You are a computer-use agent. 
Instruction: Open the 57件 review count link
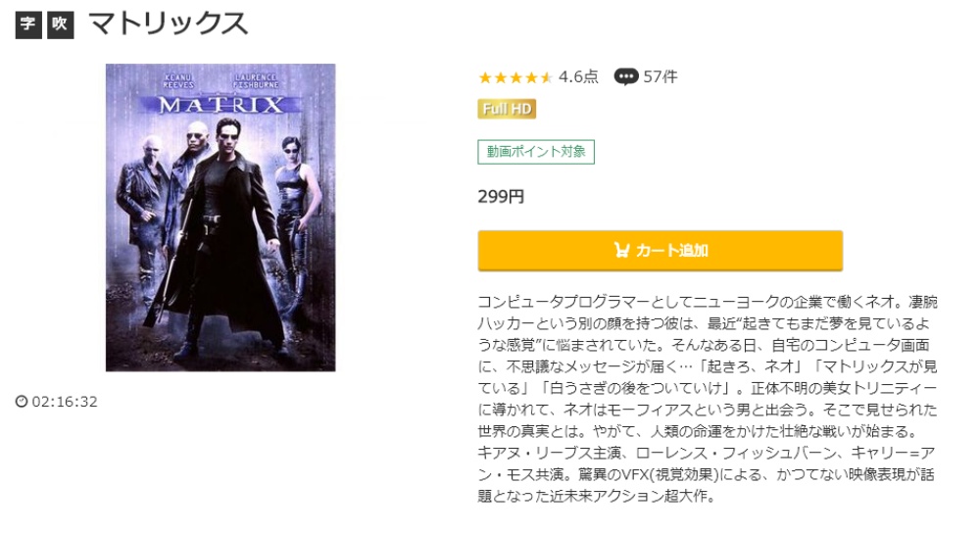(660, 76)
